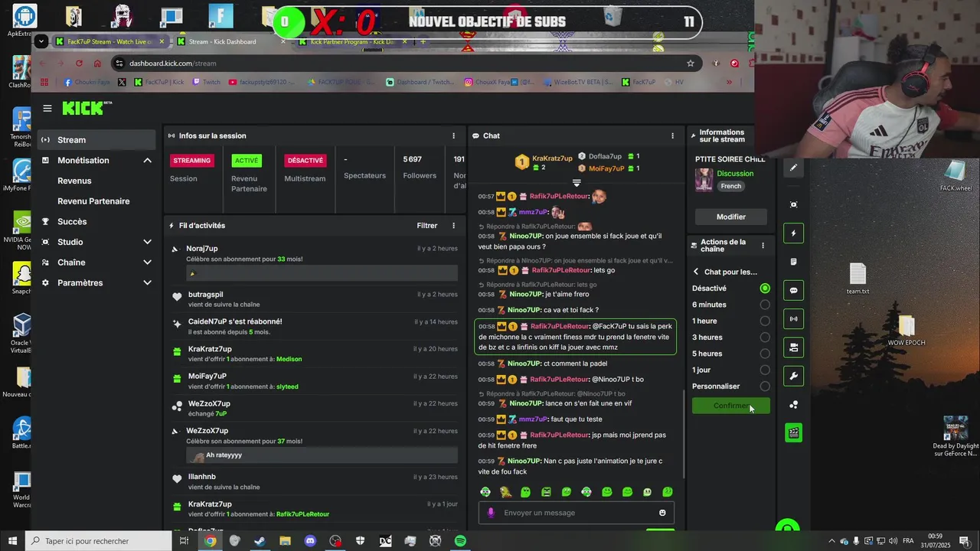The width and height of the screenshot is (980, 551).
Task: Click the chat bubble icon in right toolbar
Action: coord(793,290)
